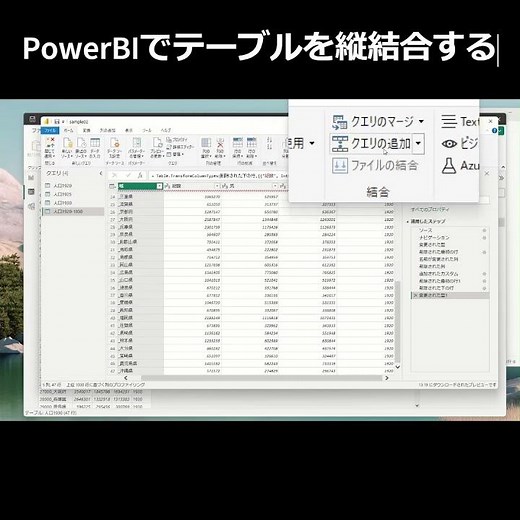This screenshot has width=520, height=520.
Task: Select the 人口1925 query
Action: [x=73, y=194]
